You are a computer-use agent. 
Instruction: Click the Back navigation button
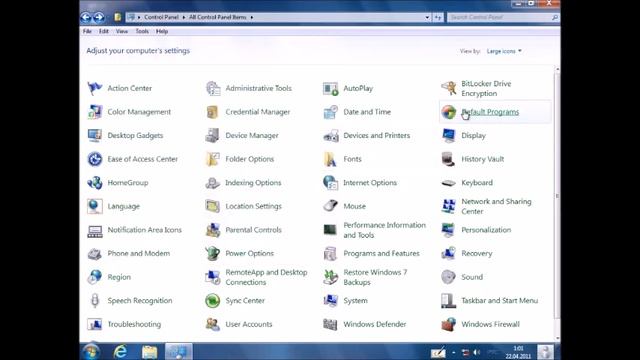pyautogui.click(x=86, y=18)
